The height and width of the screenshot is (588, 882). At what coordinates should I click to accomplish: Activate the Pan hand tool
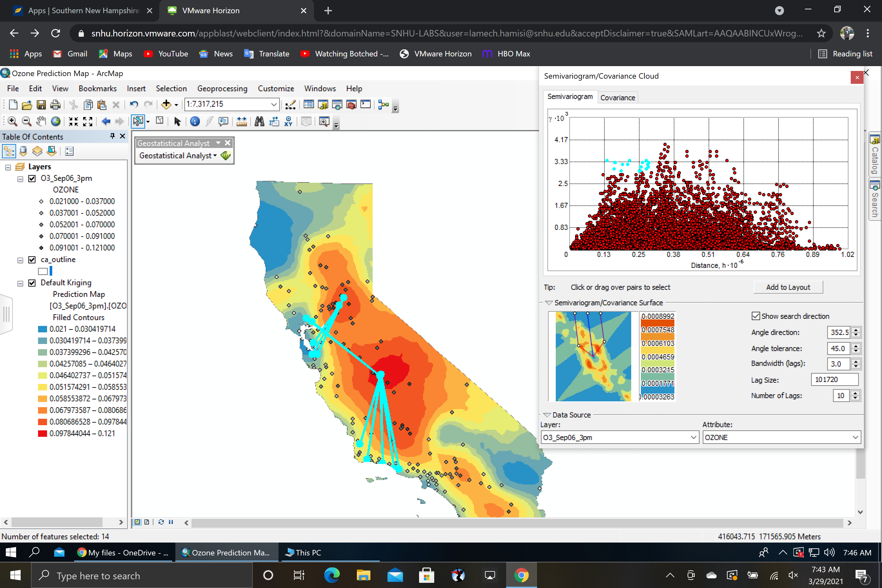41,122
